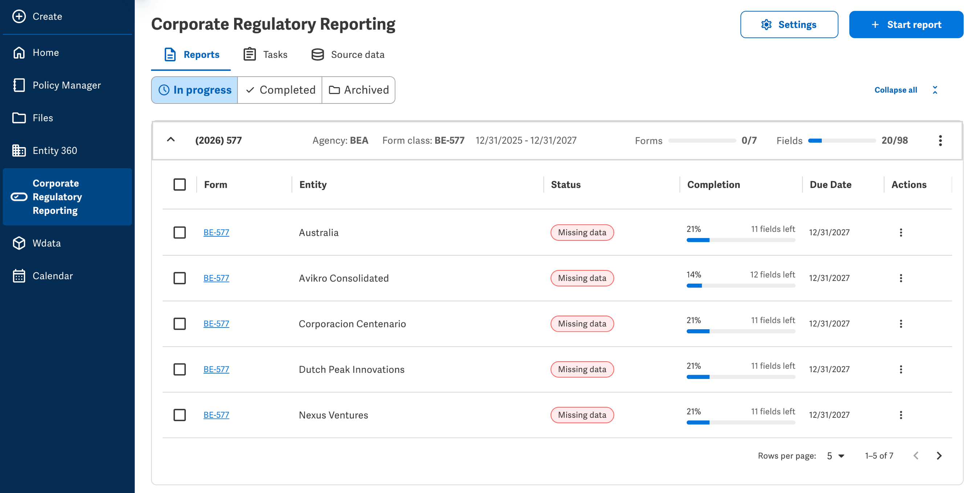The image size is (980, 493).
Task: Check the Australia row checkbox
Action: (x=180, y=232)
